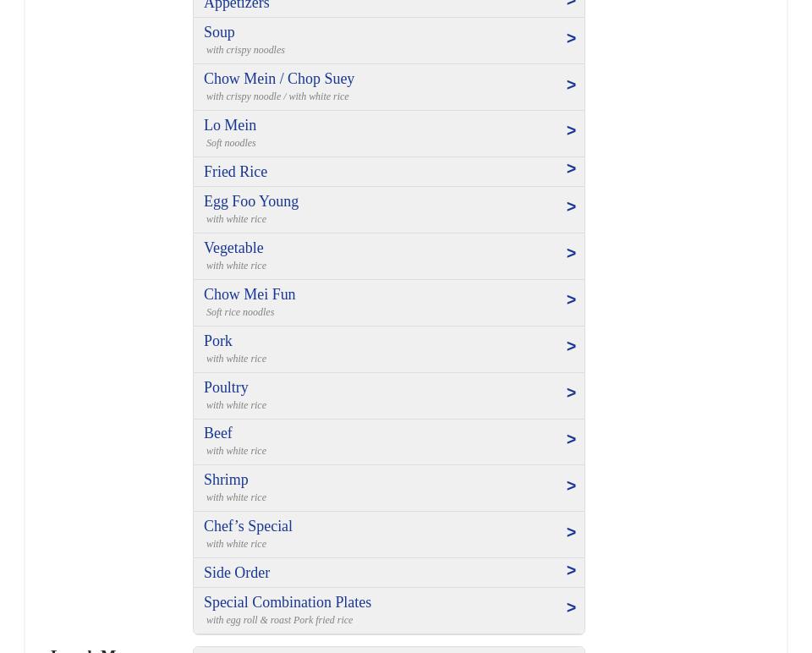
Task: Click the Soup category title
Action: coord(219,32)
